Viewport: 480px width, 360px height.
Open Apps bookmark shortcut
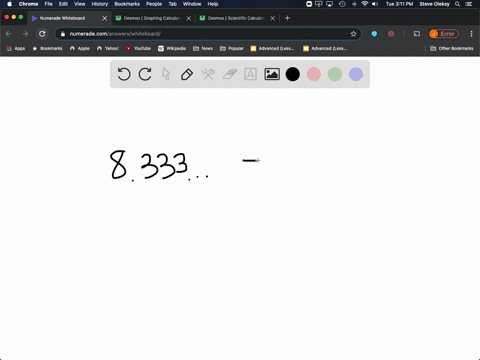[16, 48]
